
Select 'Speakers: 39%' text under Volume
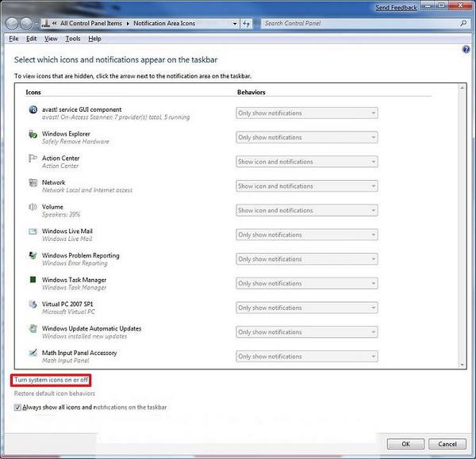tap(61, 215)
